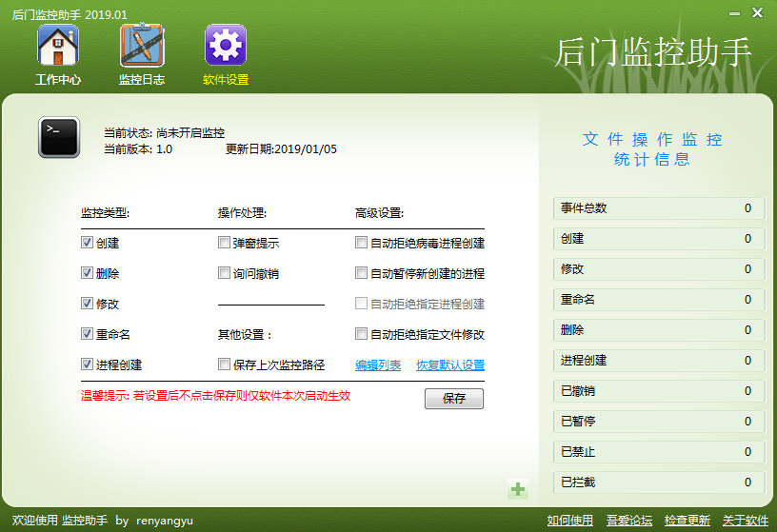
Task: Check 自动拒绝病毒进程创建 option
Action: point(361,243)
